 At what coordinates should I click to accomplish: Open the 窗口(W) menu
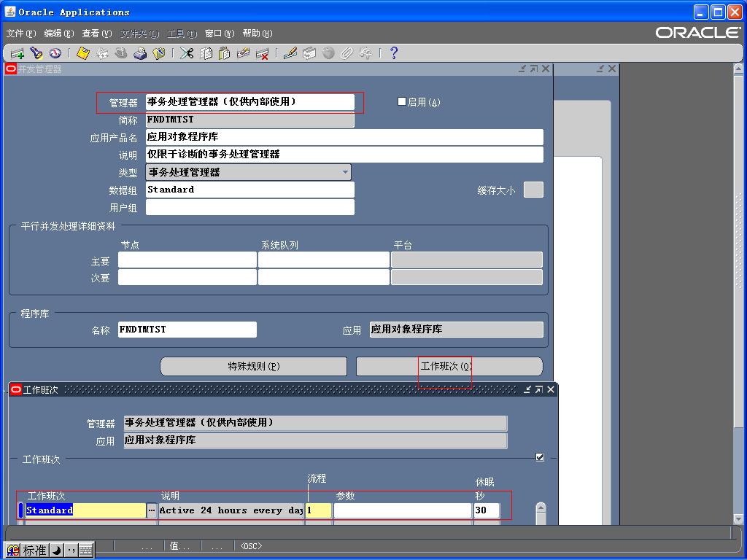point(220,34)
